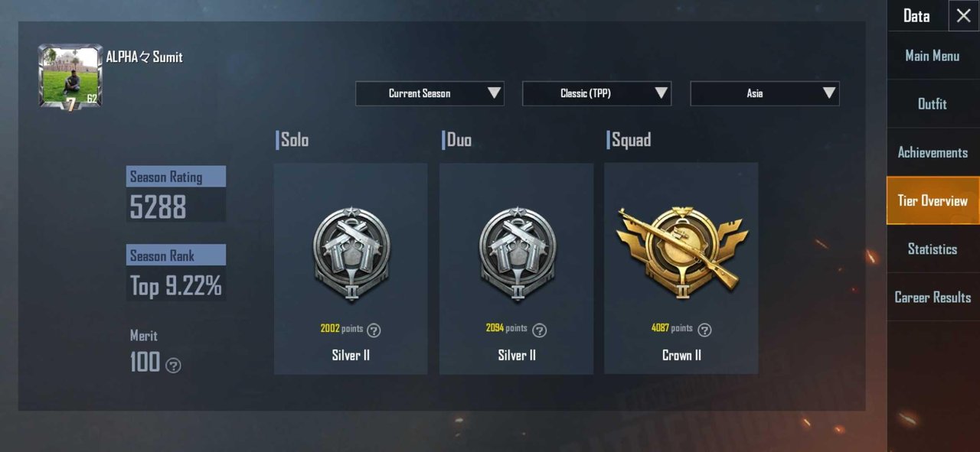View the Career Results tab

coord(933,297)
